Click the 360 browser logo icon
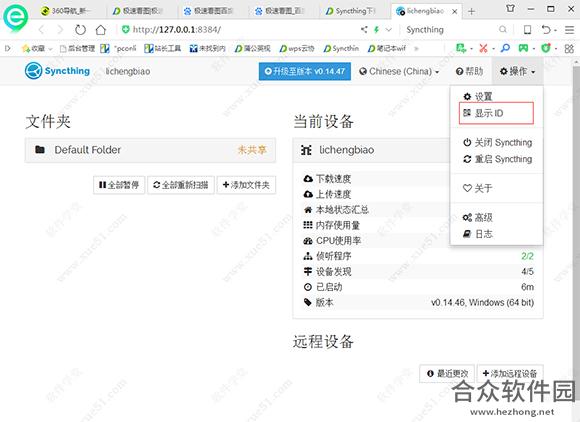 pyautogui.click(x=16, y=17)
